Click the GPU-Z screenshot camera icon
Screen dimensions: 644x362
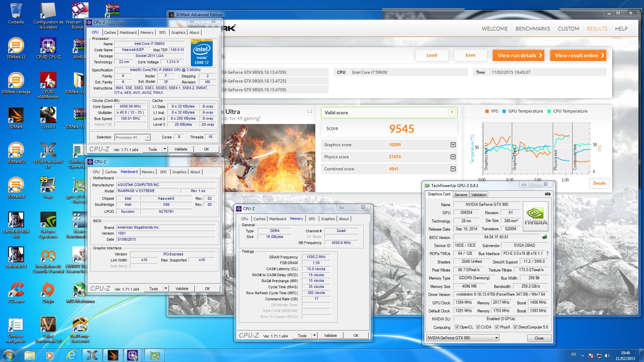coord(547,194)
